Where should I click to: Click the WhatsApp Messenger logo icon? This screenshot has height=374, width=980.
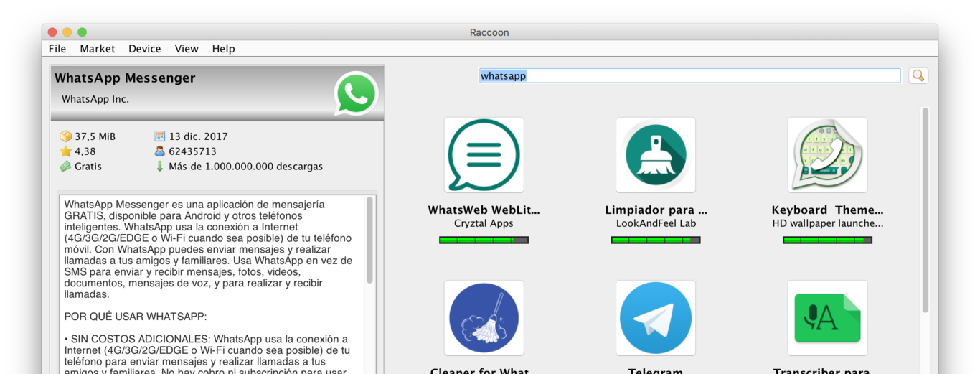point(356,93)
